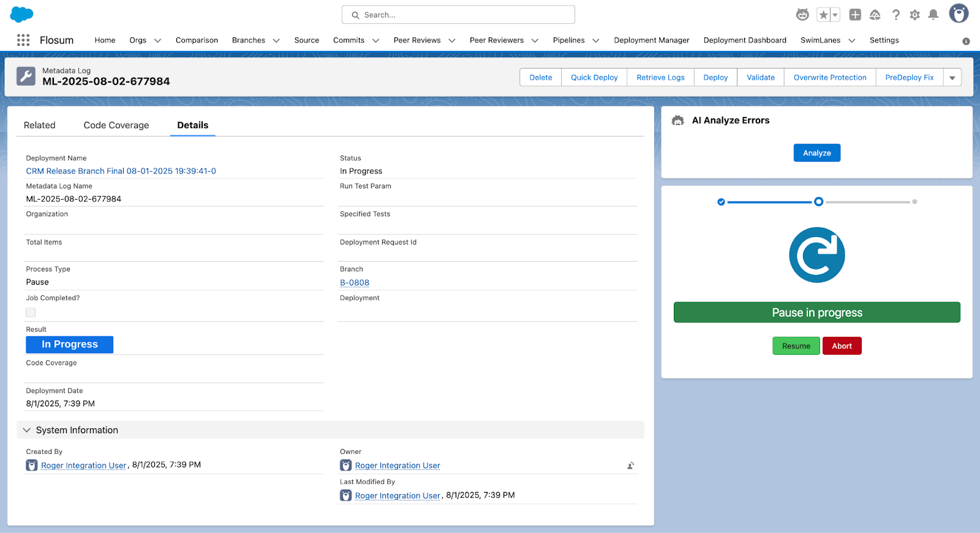
Task: Click the info icon beside Settings
Action: (966, 41)
